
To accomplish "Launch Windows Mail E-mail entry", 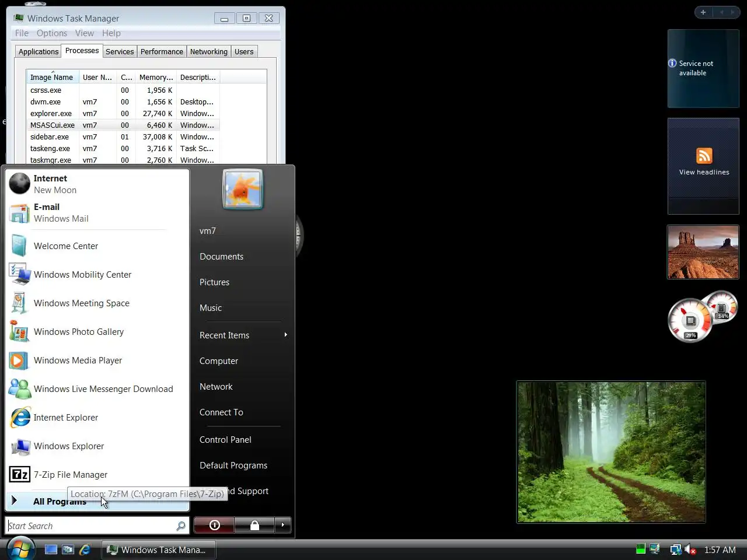I will pos(97,212).
